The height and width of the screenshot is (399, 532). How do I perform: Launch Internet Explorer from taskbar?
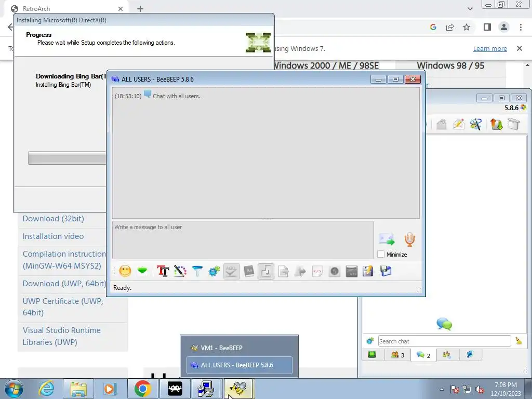click(46, 389)
